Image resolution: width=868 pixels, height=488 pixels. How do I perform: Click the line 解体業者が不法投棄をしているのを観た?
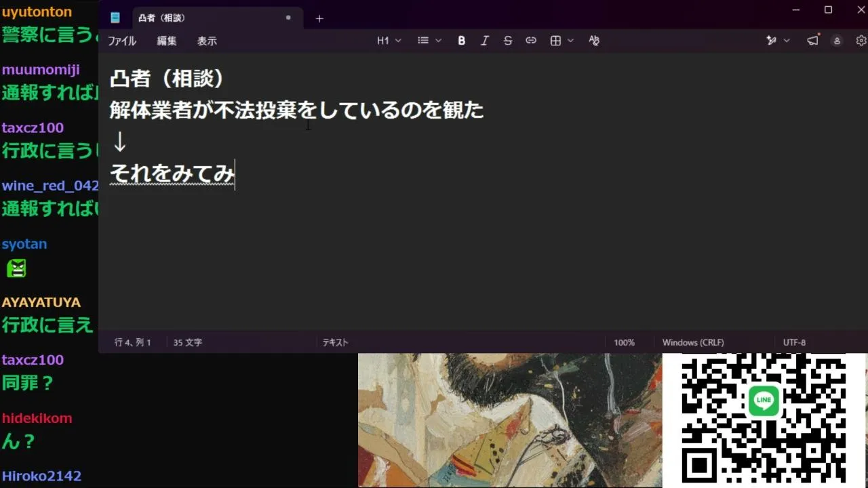(x=296, y=110)
